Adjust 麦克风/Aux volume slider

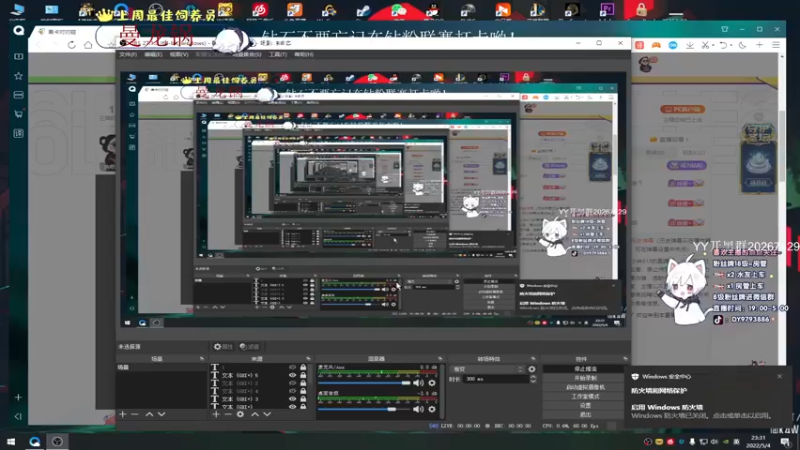[x=364, y=383]
